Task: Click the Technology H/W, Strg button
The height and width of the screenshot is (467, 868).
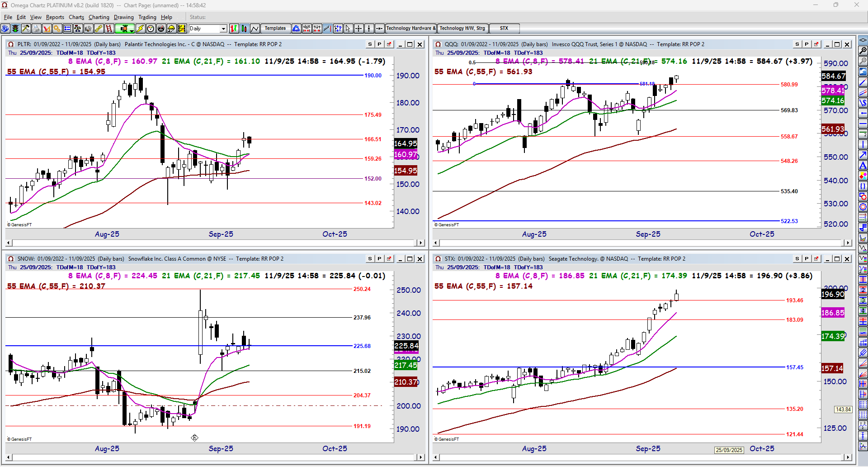Action: point(462,29)
